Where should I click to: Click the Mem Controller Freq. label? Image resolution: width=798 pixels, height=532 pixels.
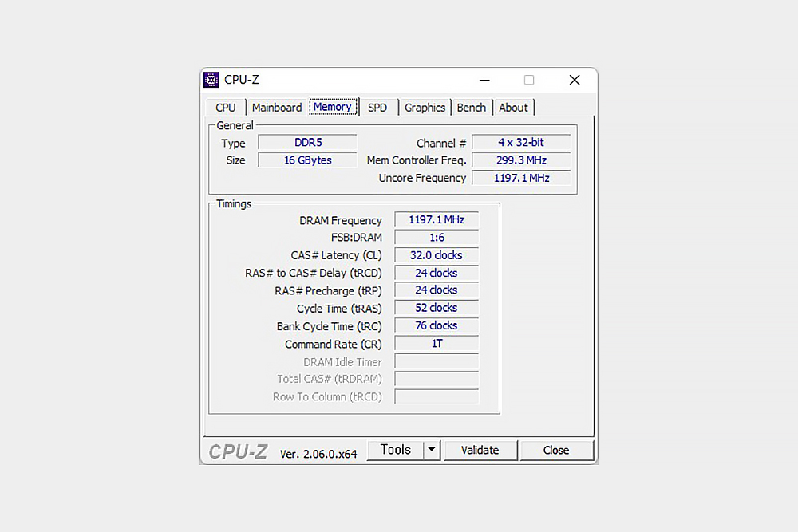pos(417,160)
